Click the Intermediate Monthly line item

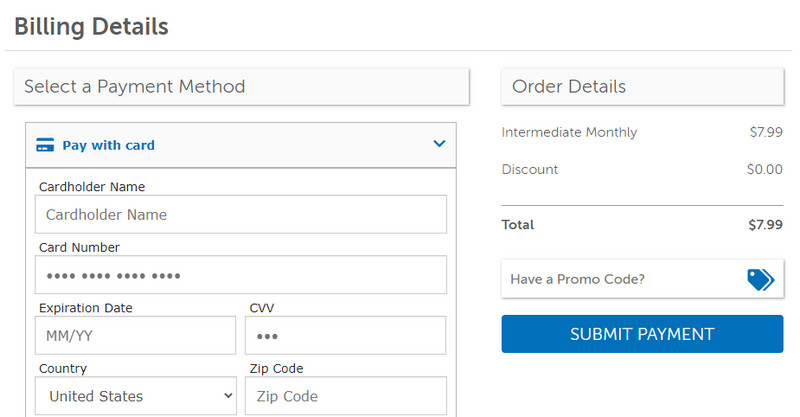point(569,132)
